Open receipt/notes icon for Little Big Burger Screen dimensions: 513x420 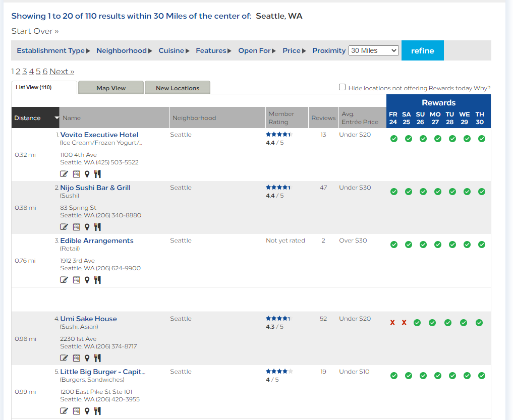77,411
